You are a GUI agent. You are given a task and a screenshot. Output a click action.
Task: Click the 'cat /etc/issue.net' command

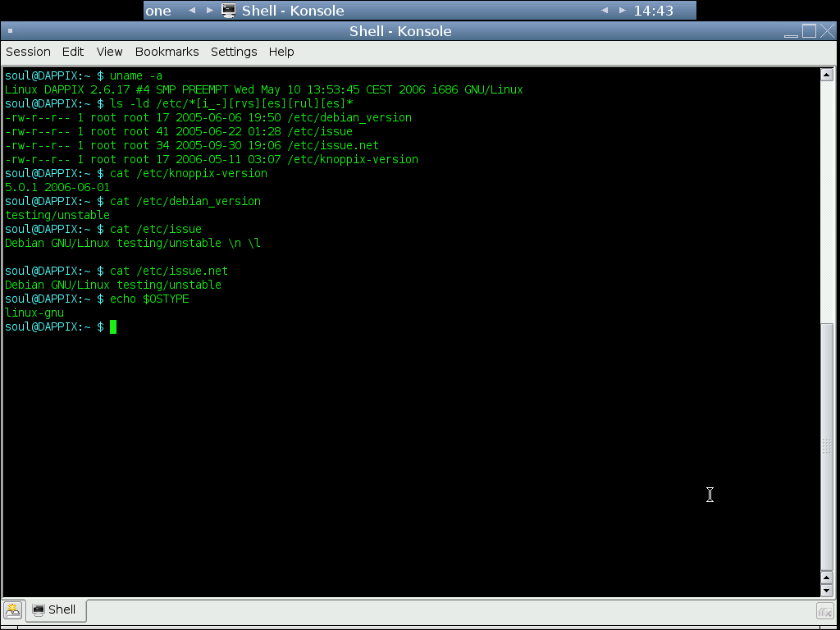point(169,271)
